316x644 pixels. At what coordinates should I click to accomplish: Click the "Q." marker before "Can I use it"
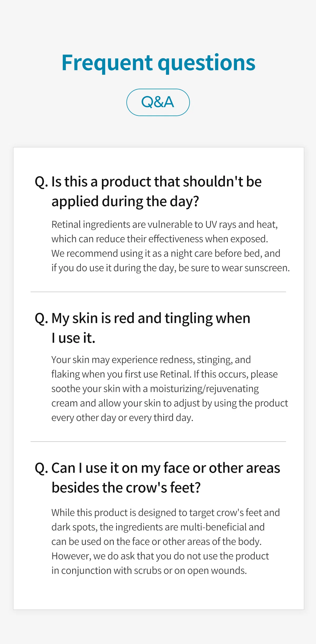tap(42, 468)
